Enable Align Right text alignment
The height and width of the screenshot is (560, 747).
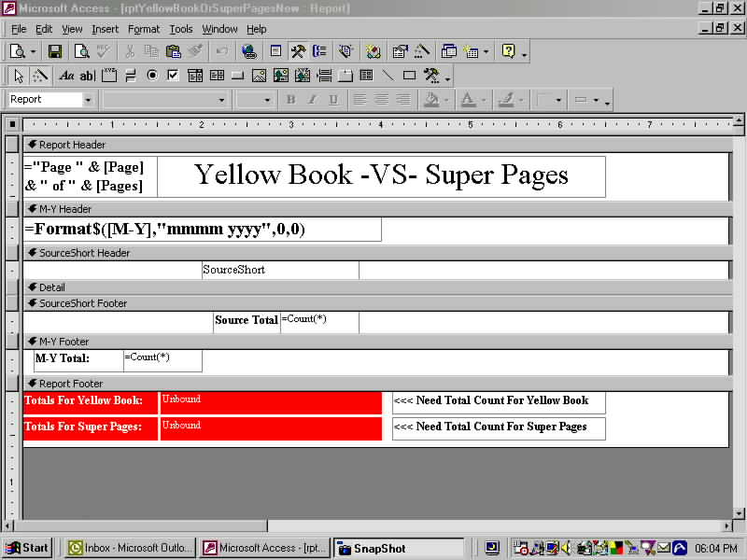tap(403, 100)
